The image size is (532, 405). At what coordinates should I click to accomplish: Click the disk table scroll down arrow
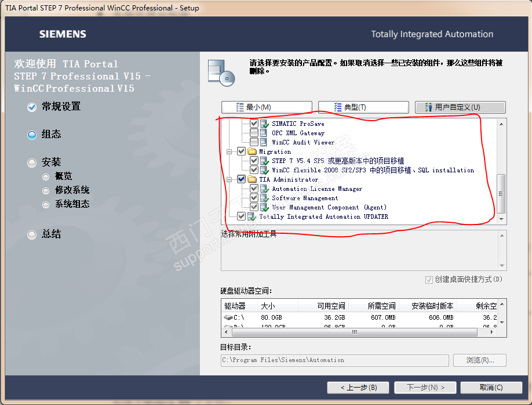click(x=502, y=323)
